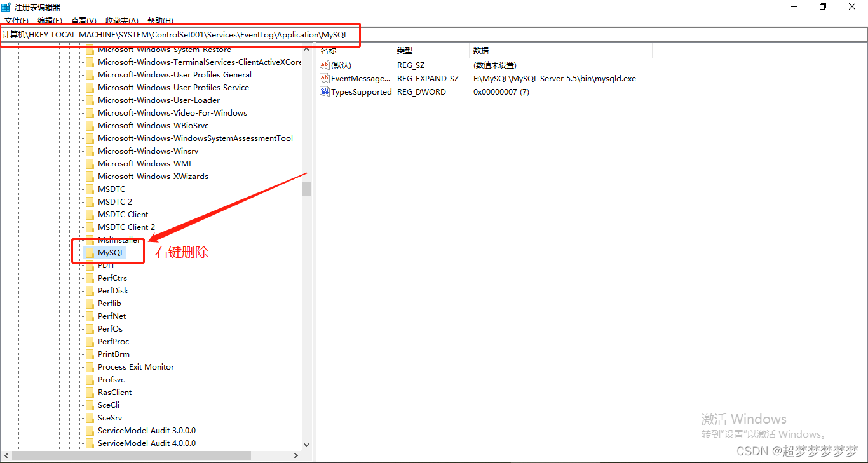Click the tree pane vertical scrollbar thumb
Viewport: 868px width, 463px height.
point(306,189)
